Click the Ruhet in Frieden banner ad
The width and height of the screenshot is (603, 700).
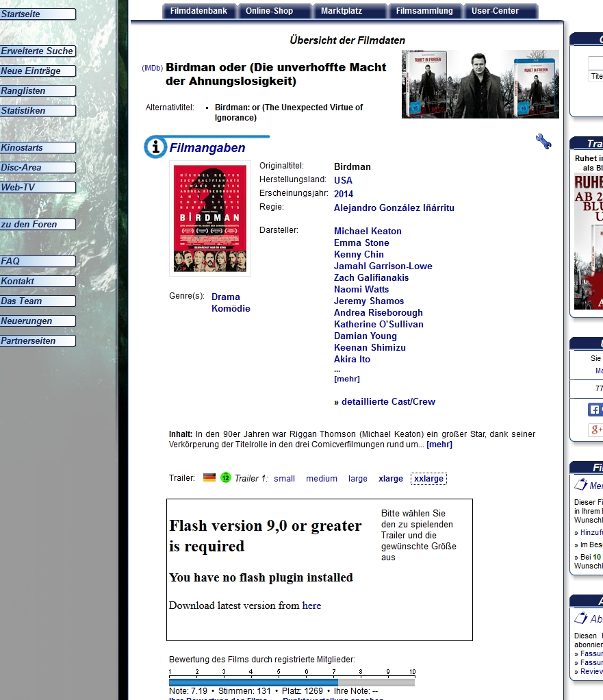480,84
